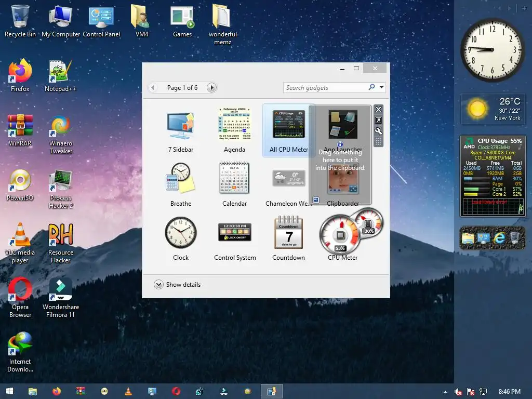The width and height of the screenshot is (532, 399).
Task: Click the Search gadgets field
Action: [325, 87]
